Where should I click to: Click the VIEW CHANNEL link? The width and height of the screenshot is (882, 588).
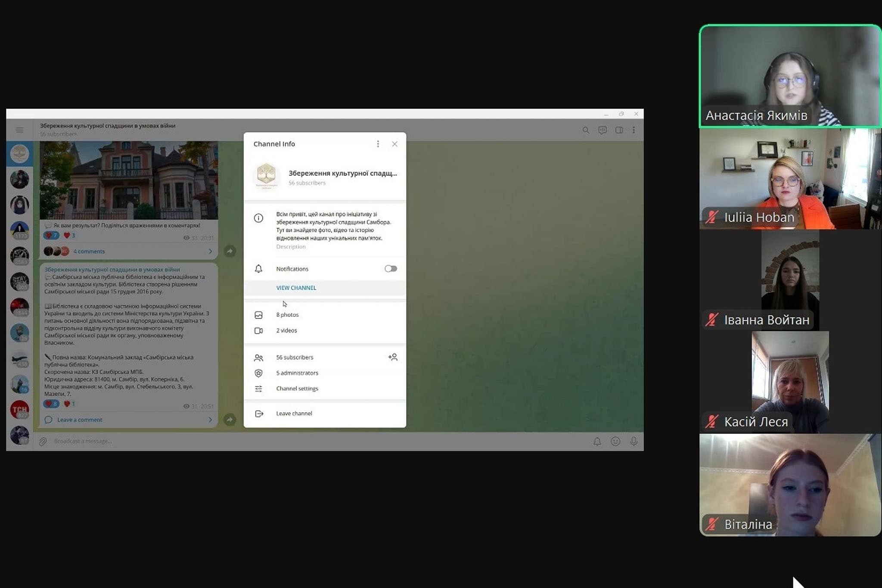click(296, 288)
